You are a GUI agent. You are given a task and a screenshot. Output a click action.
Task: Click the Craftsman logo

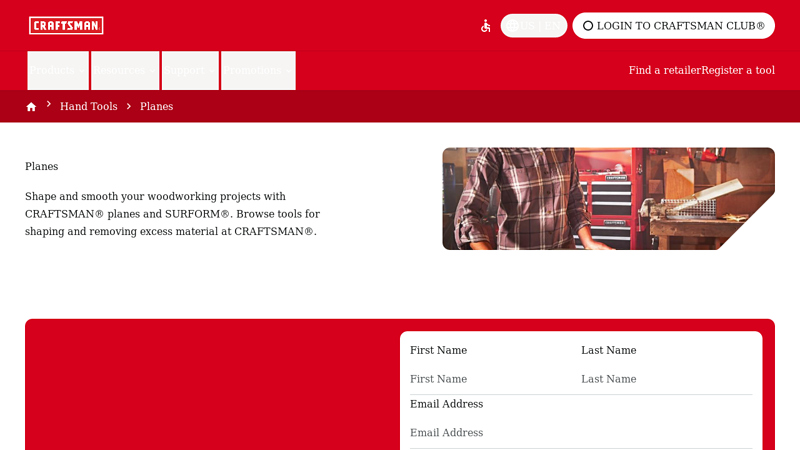pyautogui.click(x=66, y=26)
